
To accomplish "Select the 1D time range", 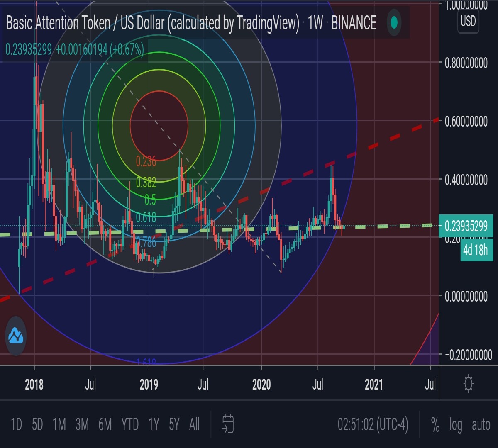I will [16, 424].
